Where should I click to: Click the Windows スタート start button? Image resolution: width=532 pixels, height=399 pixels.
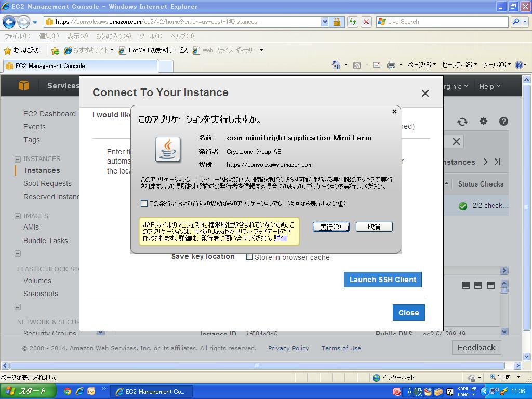click(x=28, y=391)
